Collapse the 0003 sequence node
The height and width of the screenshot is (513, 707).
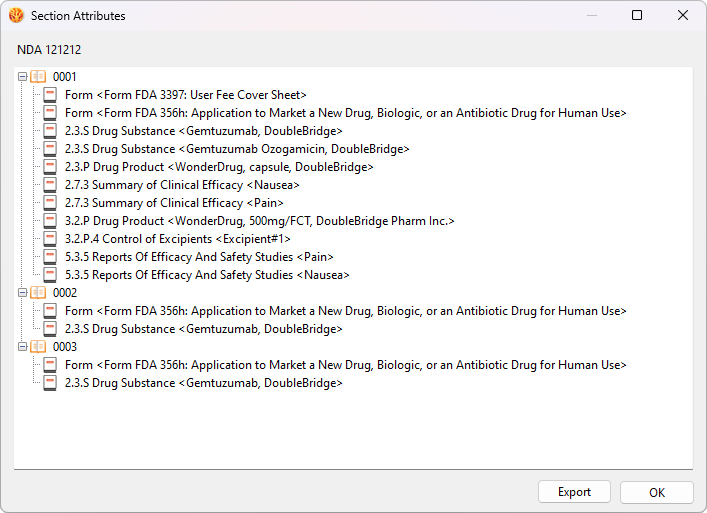click(22, 347)
